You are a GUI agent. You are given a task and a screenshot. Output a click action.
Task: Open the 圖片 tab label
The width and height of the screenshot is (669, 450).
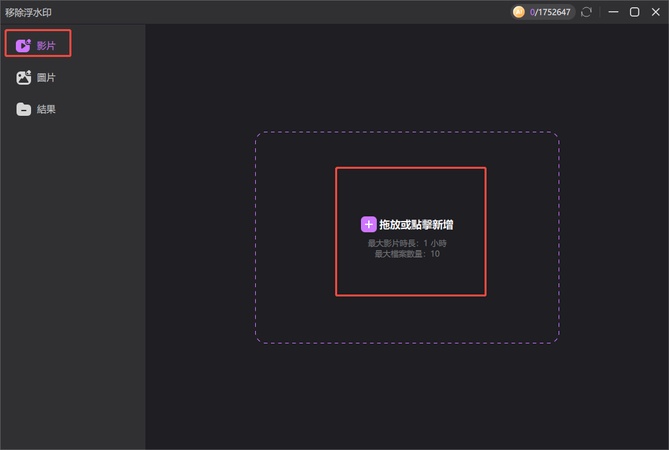coord(46,77)
